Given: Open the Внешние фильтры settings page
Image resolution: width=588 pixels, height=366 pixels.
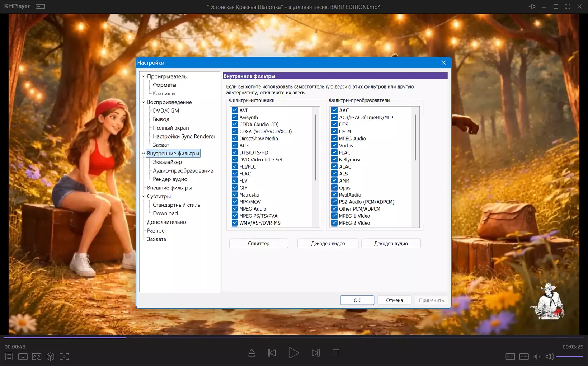Looking at the screenshot, I should [x=169, y=188].
